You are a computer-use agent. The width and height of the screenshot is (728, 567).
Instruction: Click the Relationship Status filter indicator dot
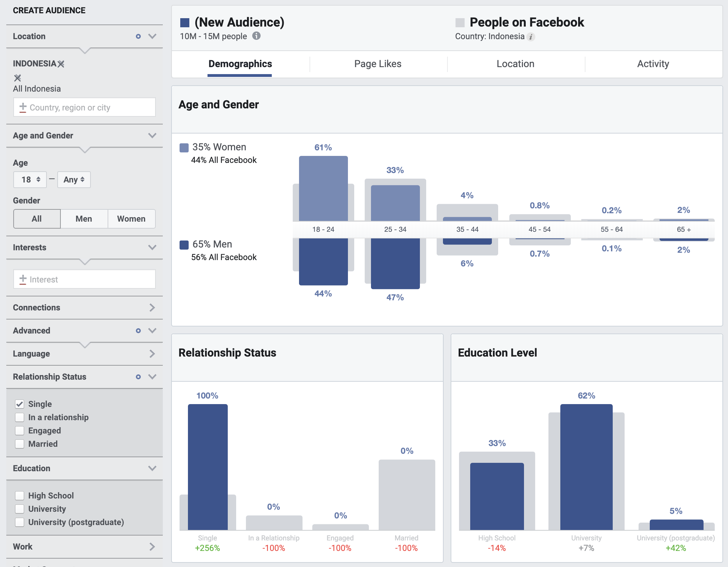click(138, 377)
